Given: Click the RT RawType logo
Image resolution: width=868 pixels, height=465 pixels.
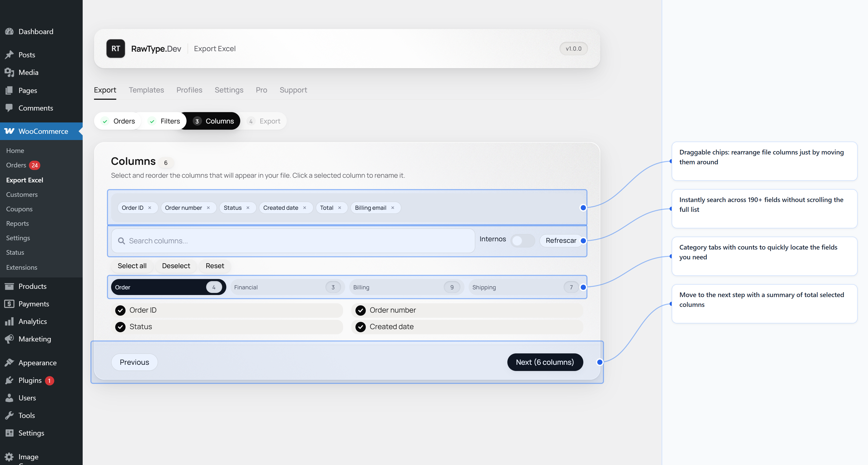Looking at the screenshot, I should point(115,49).
